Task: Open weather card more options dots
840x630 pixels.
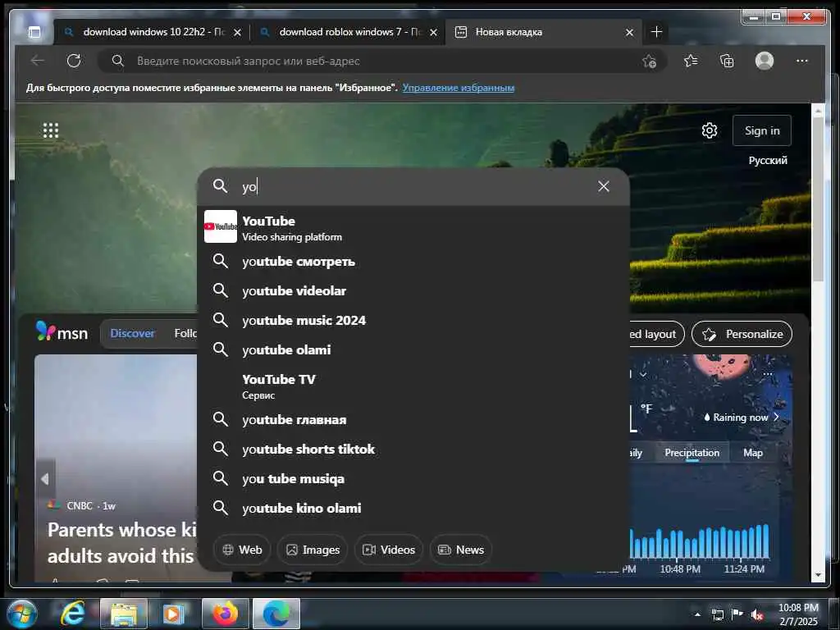Action: (768, 374)
